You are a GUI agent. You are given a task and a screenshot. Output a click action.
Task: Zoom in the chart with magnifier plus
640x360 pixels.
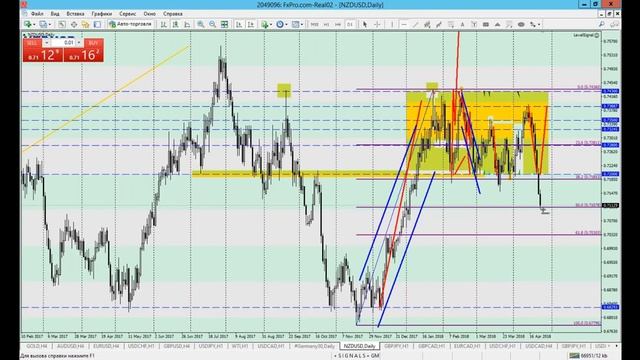pyautogui.click(x=201, y=24)
